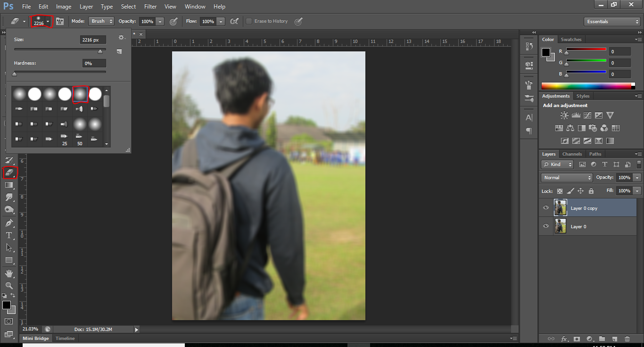The width and height of the screenshot is (644, 347).
Task: Add a Channel Mixer adjustment
Action: pyautogui.click(x=604, y=128)
